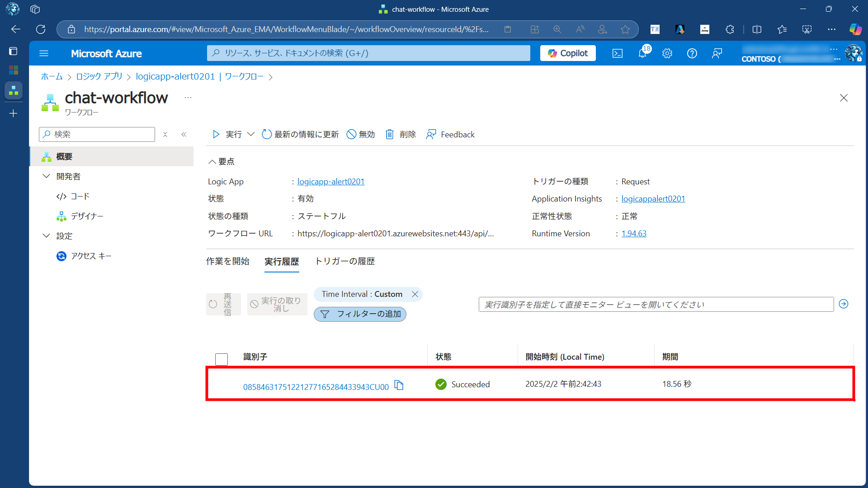
Task: Open portal settings gear
Action: (x=667, y=53)
